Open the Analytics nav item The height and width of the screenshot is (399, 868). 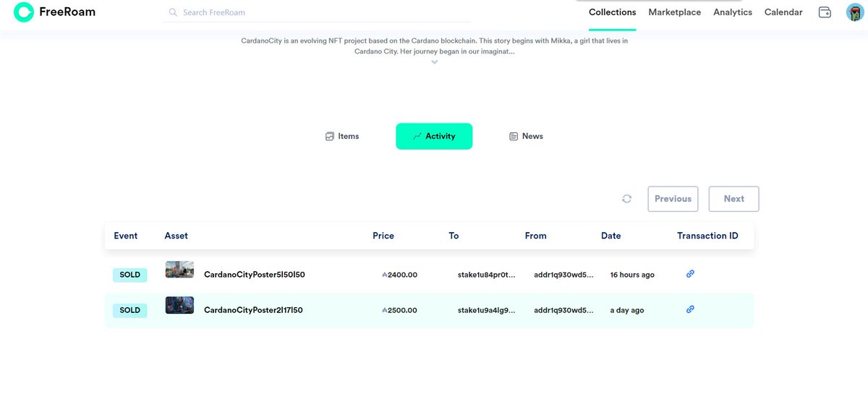coord(733,12)
